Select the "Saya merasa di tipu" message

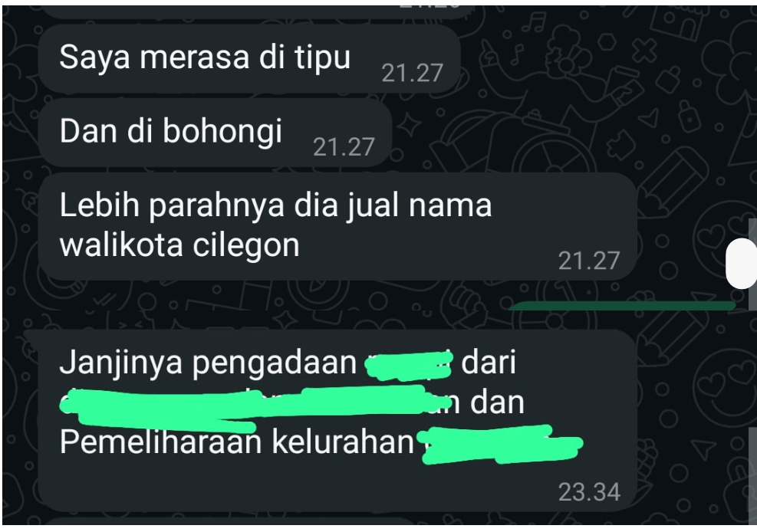coord(249,58)
